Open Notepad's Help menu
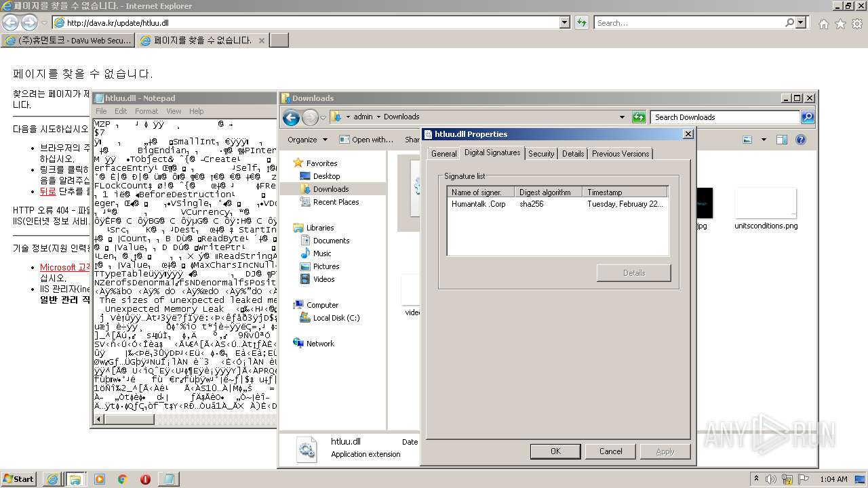Image resolution: width=868 pixels, height=488 pixels. (x=196, y=111)
